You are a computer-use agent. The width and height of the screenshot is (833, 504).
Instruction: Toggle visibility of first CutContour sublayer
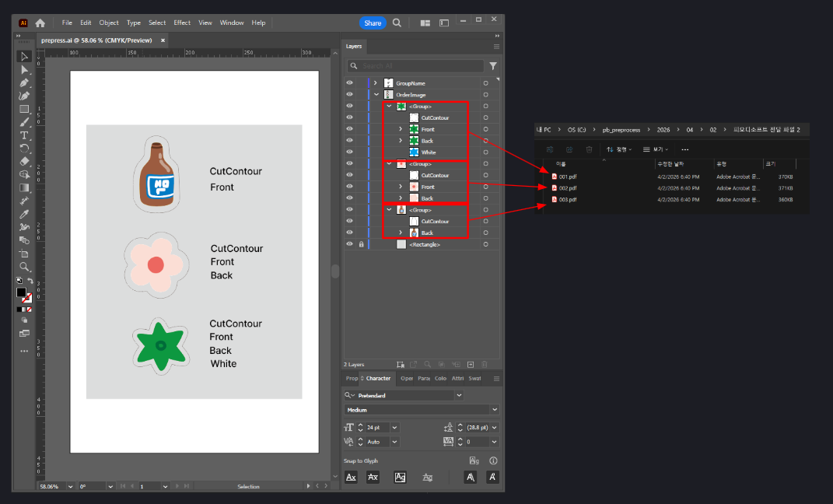(x=349, y=117)
